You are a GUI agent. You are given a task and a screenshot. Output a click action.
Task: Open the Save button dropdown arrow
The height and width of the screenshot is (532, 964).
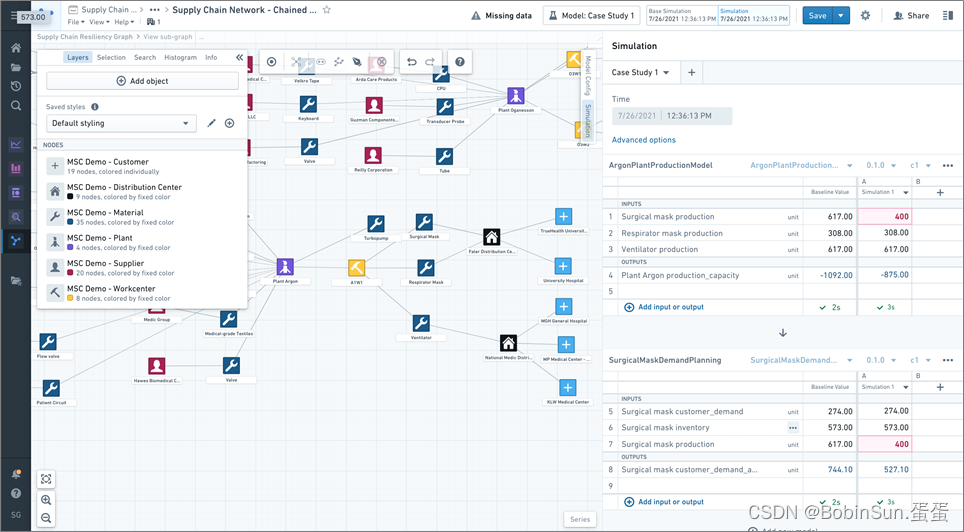coord(841,15)
